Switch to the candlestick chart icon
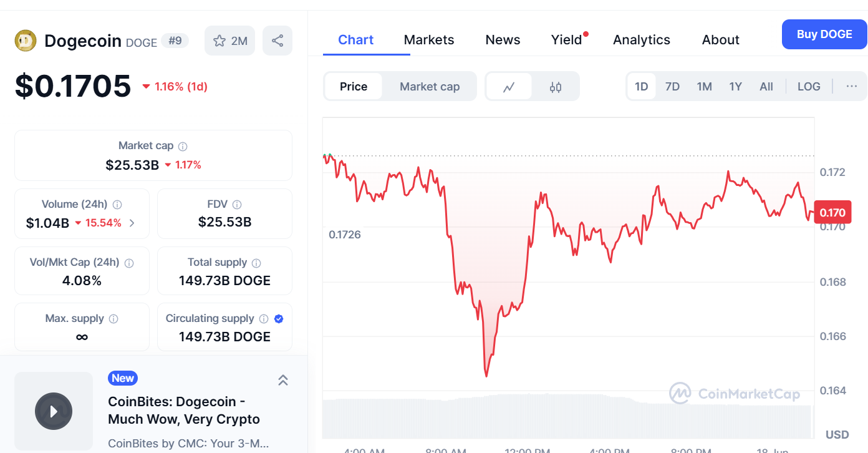Image resolution: width=868 pixels, height=453 pixels. (x=556, y=87)
